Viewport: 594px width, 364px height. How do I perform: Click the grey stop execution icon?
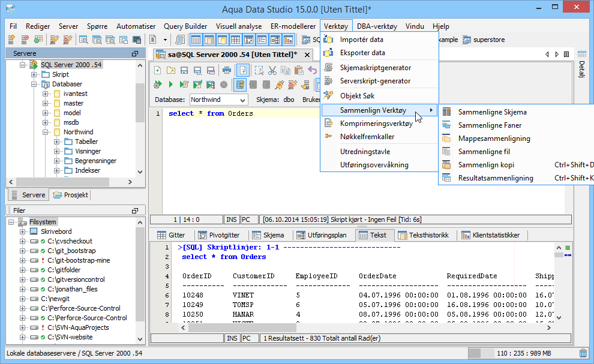pos(224,85)
